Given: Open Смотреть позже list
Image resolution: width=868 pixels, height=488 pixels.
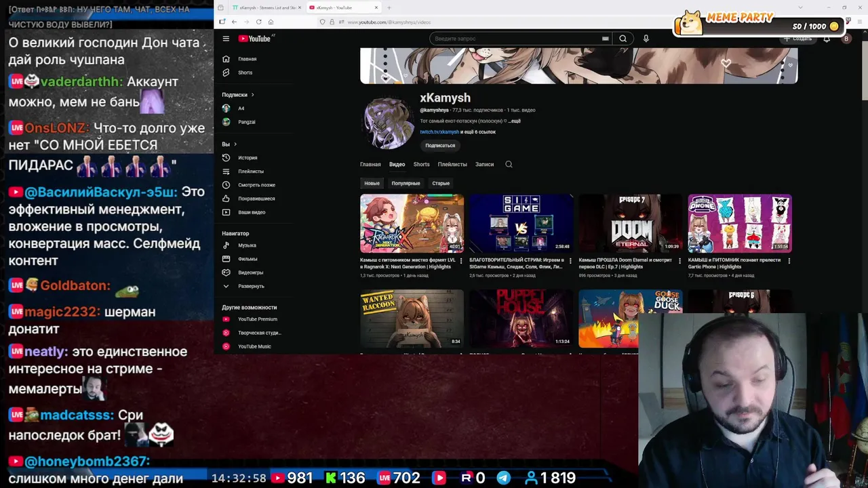Looking at the screenshot, I should pyautogui.click(x=256, y=185).
